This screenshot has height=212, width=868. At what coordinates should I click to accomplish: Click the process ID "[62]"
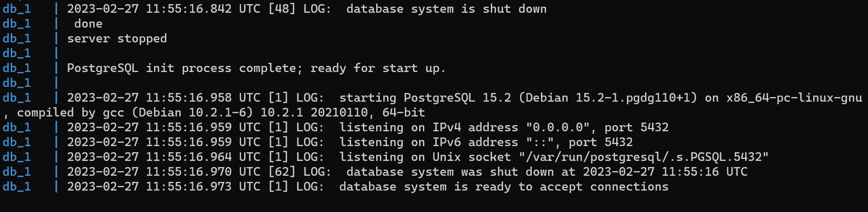click(x=281, y=172)
